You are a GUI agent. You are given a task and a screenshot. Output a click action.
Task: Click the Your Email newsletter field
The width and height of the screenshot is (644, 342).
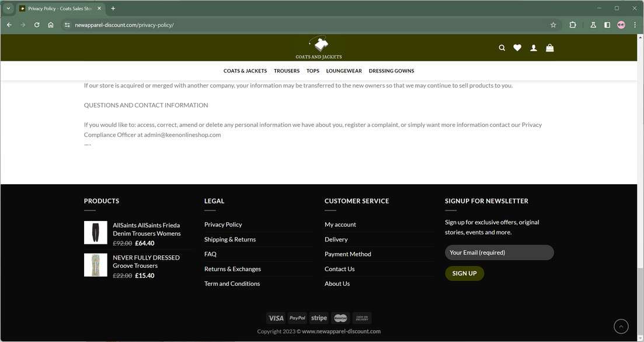pos(499,253)
